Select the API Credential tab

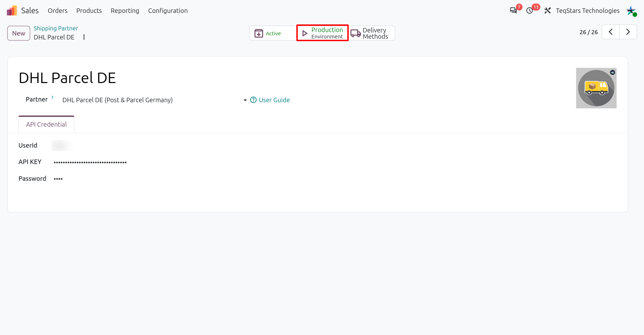pos(46,124)
